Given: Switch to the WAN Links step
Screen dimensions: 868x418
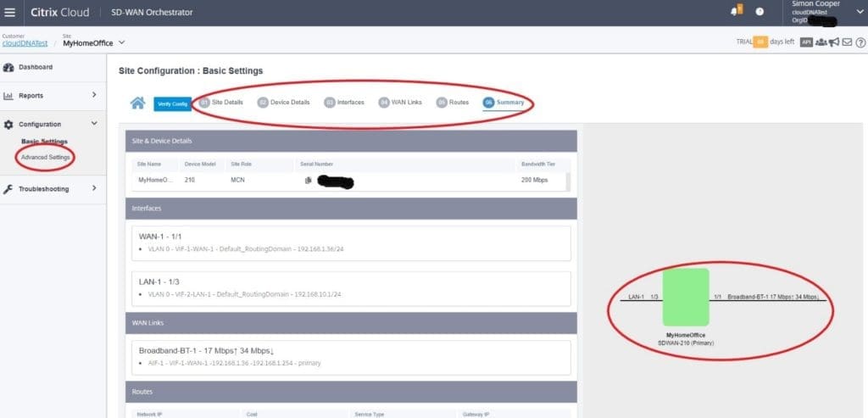Looking at the screenshot, I should (x=400, y=103).
